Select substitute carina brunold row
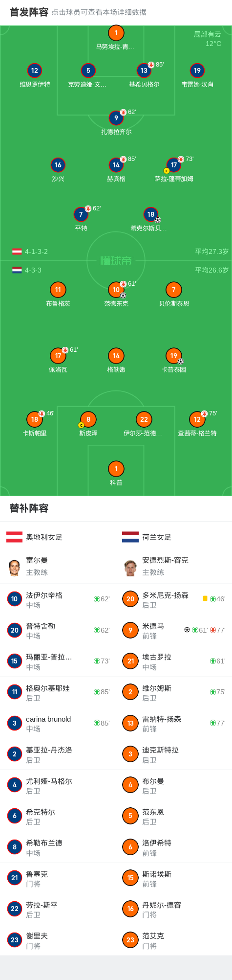 pyautogui.click(x=58, y=723)
